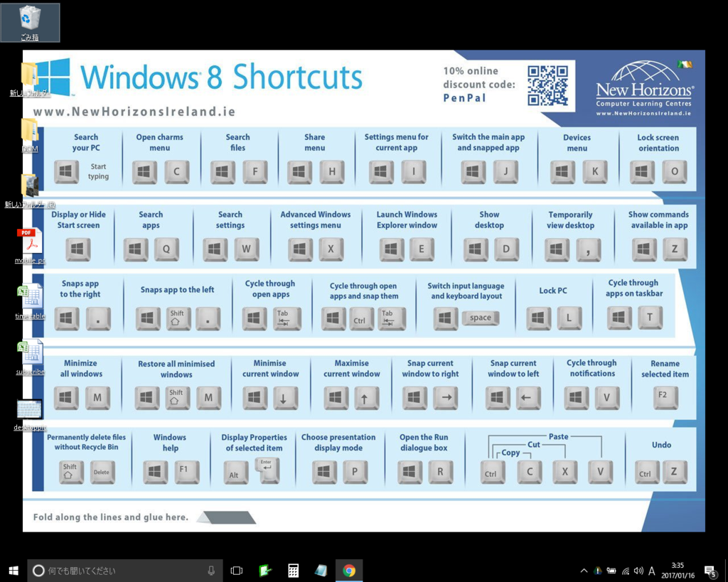The image size is (728, 582).
Task: Select the timetable spreadsheet file icon
Action: (x=30, y=298)
